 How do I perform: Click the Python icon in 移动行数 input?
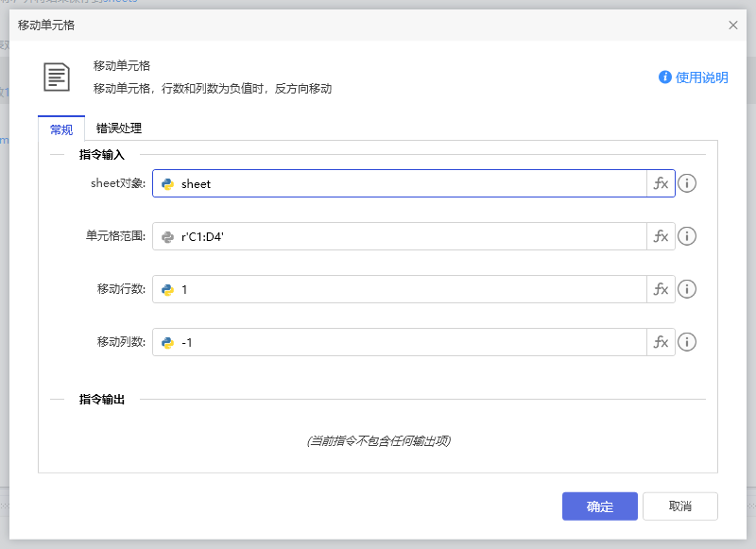pos(170,289)
